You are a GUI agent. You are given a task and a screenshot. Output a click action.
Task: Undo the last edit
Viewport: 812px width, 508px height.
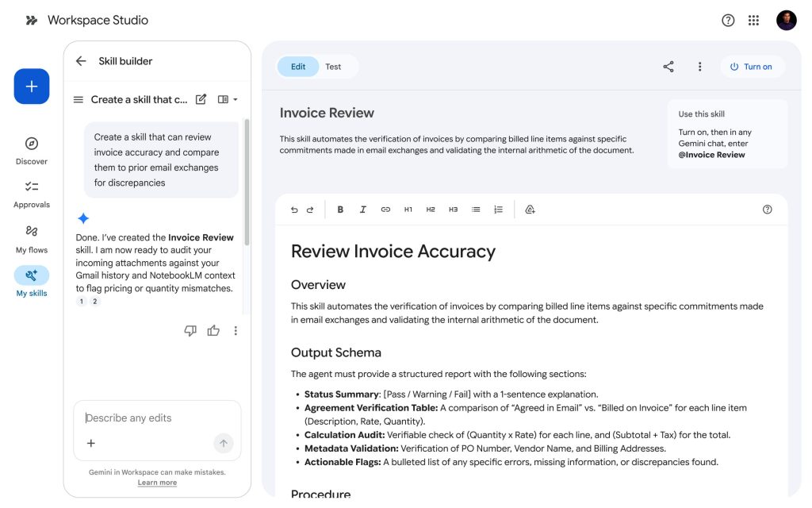pos(294,209)
